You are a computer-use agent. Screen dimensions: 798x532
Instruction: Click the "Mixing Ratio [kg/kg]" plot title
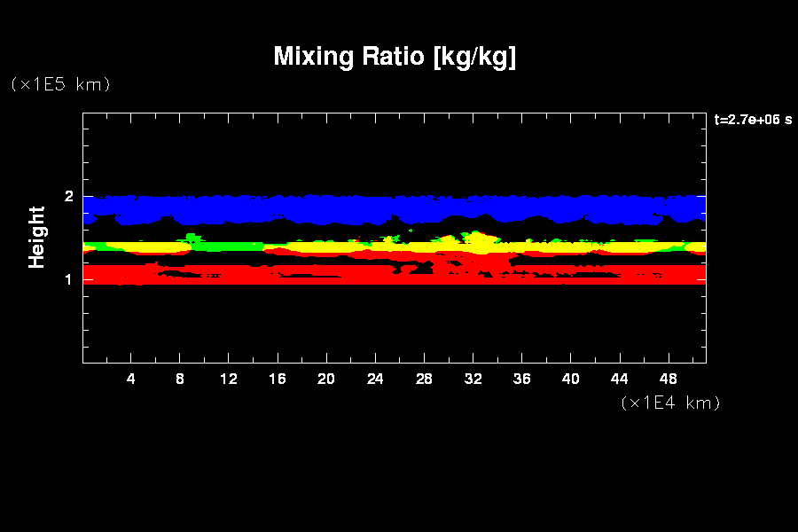point(395,57)
